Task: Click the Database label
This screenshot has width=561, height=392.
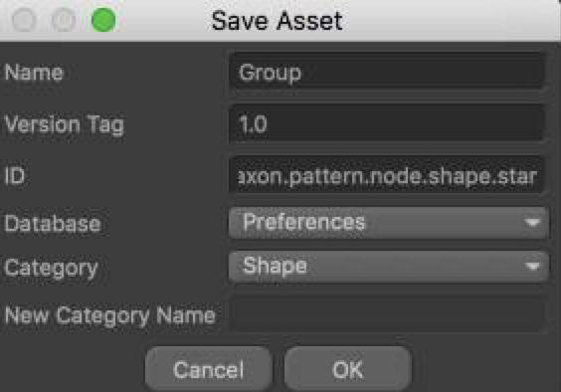Action: point(53,224)
